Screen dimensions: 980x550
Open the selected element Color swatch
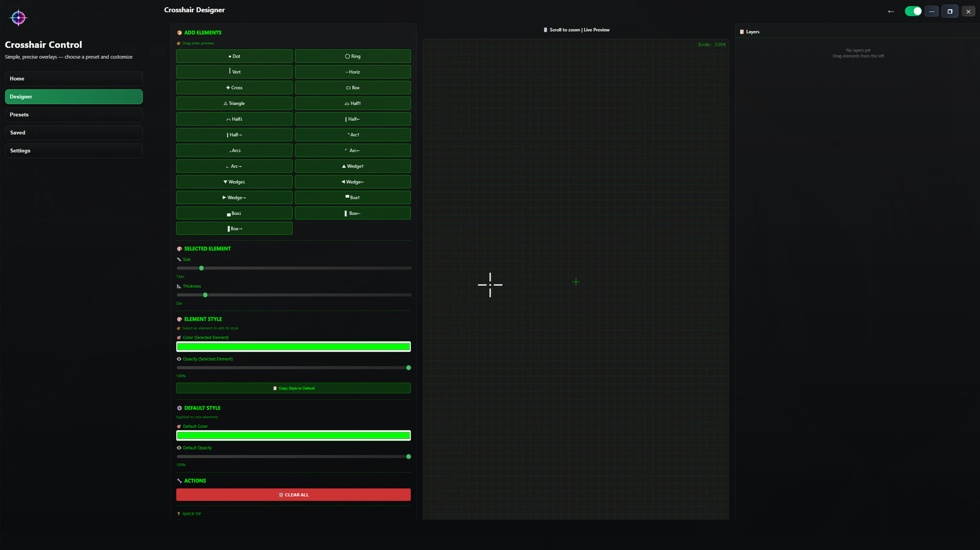pos(293,347)
